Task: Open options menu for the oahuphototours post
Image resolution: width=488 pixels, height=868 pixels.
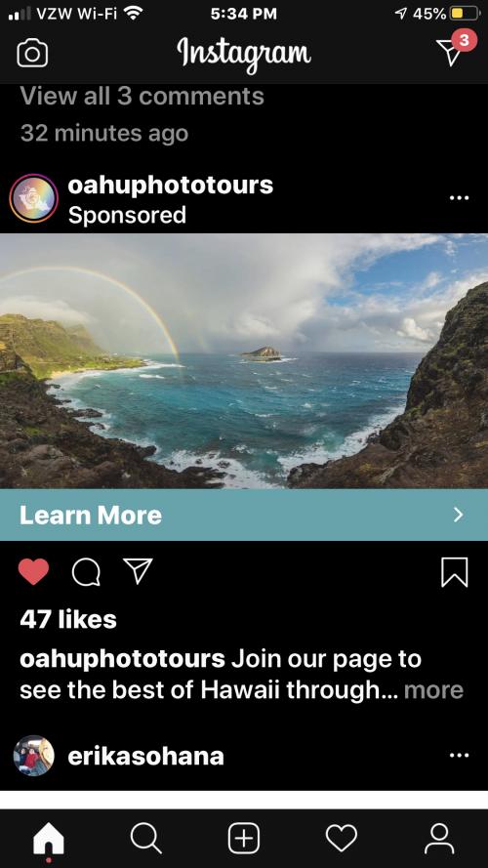Action: (460, 198)
